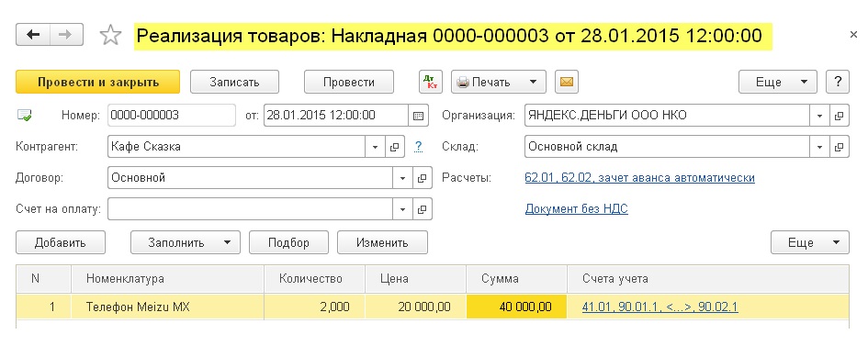Click the Количество column header
Screen dimensions: 868x346
(x=314, y=279)
